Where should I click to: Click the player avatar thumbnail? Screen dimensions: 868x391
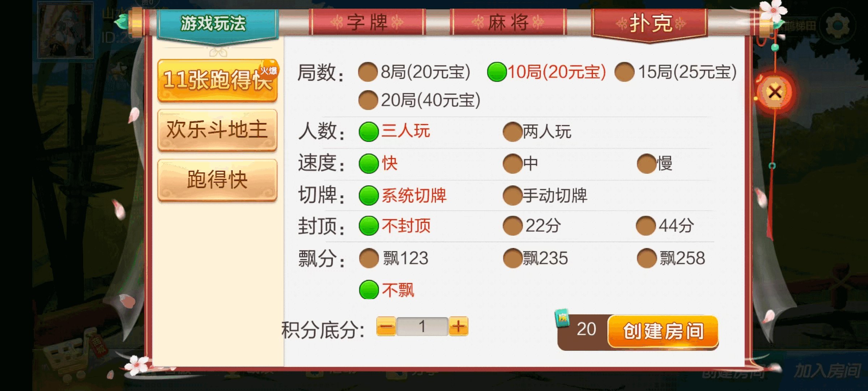[65, 29]
